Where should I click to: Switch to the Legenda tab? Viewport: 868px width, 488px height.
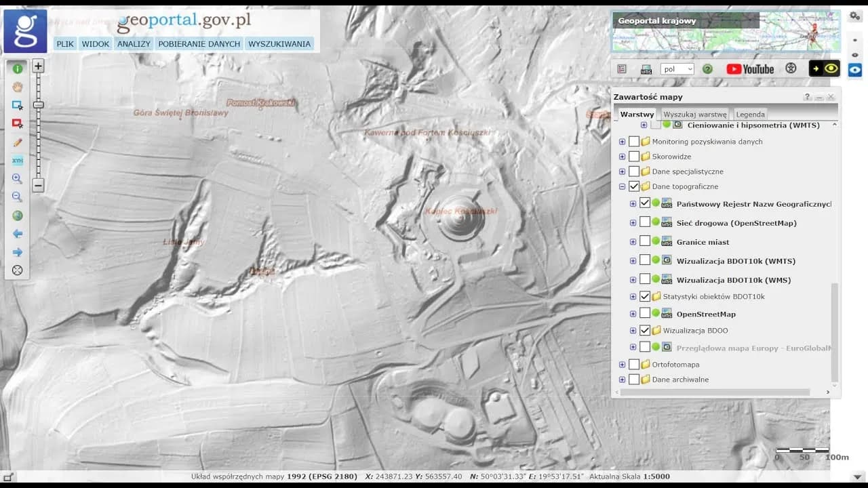click(x=750, y=115)
